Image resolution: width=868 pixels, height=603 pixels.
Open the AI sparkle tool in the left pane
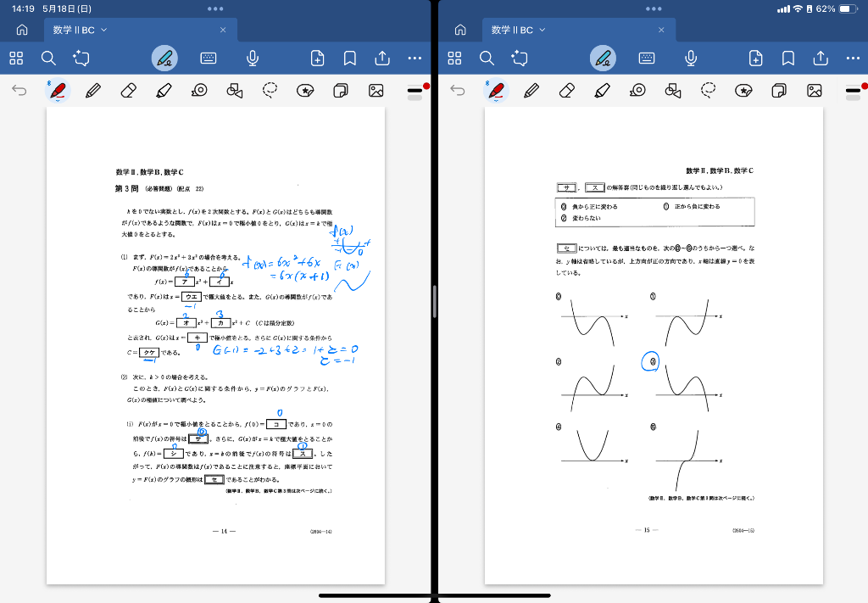(x=81, y=58)
